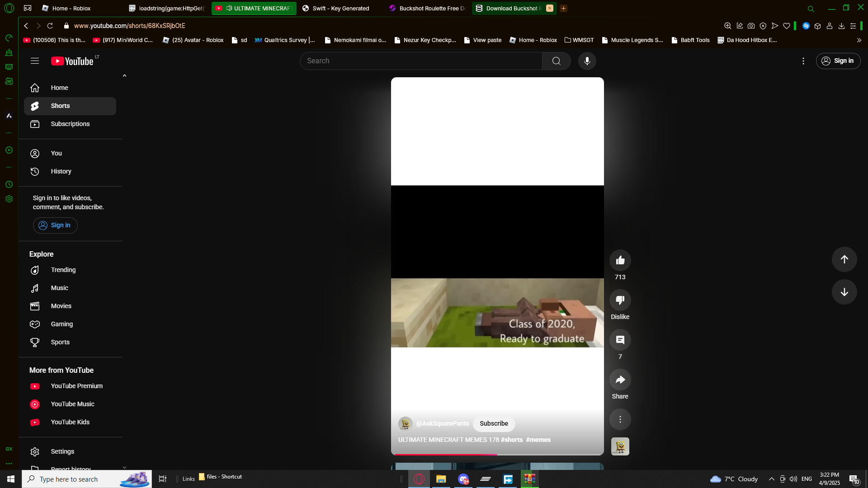Open WinRAR from taskbar
868x488 pixels.
pyautogui.click(x=529, y=479)
